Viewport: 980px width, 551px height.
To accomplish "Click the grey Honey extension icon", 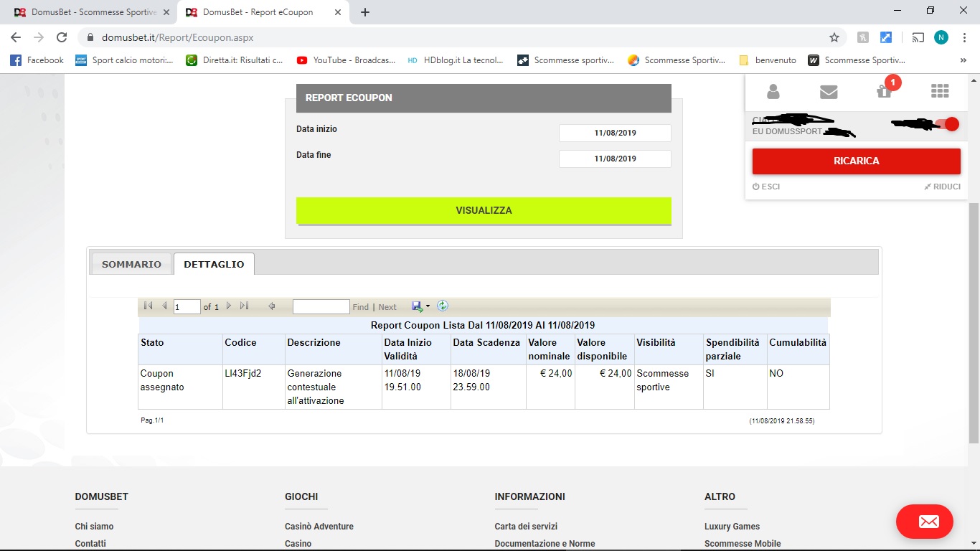I will [x=863, y=37].
